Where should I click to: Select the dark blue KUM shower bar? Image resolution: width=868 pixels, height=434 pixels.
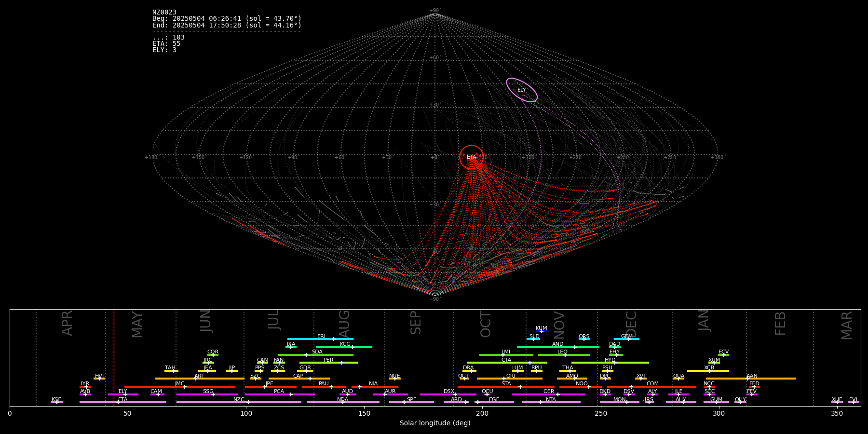point(542,331)
